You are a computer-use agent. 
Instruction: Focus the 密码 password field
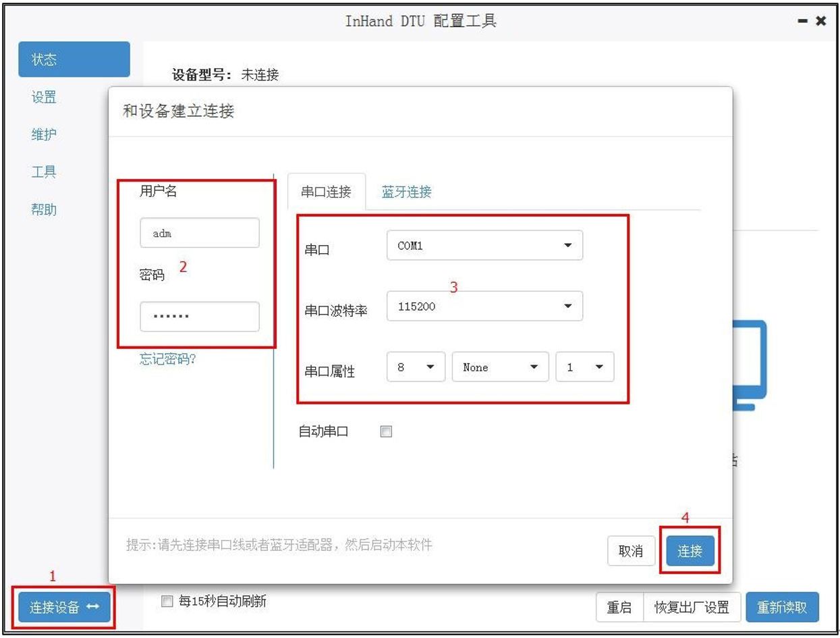pyautogui.click(x=200, y=317)
